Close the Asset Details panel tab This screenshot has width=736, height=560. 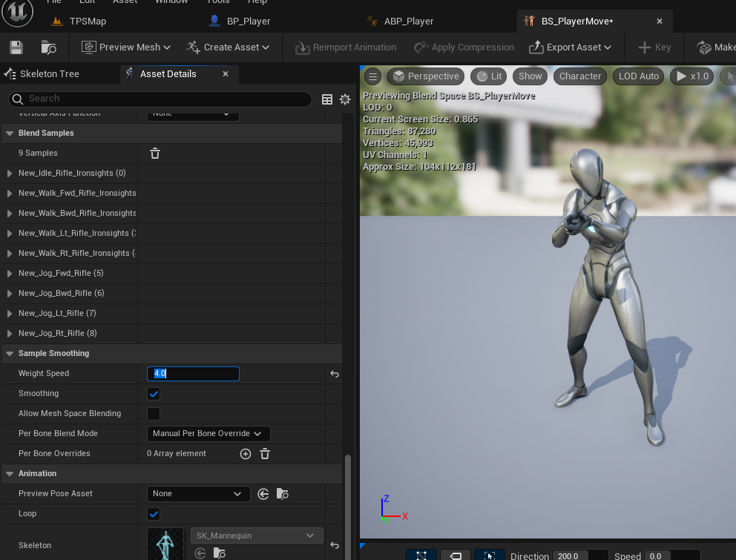coord(226,73)
